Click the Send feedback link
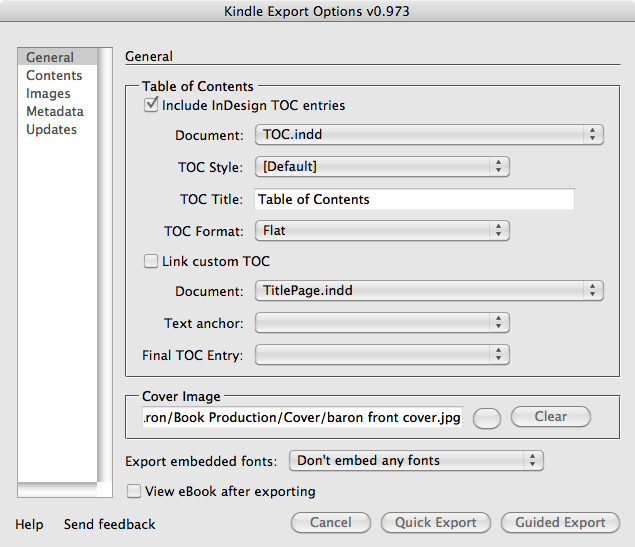The image size is (635, 547). click(110, 524)
